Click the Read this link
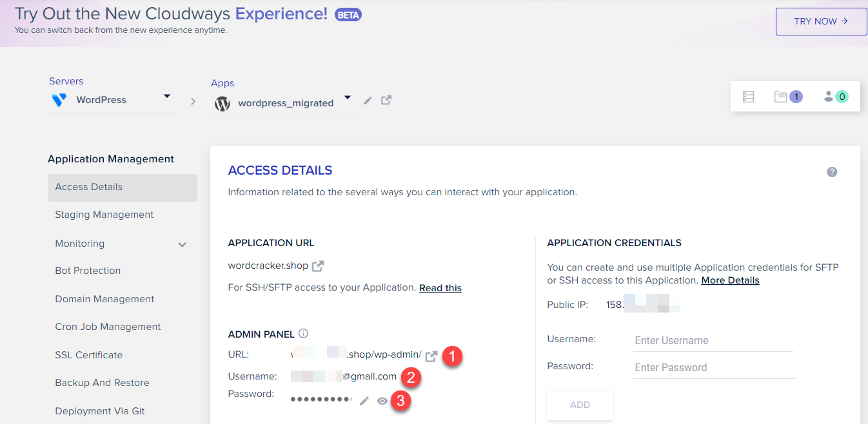The width and height of the screenshot is (868, 424). click(x=440, y=288)
